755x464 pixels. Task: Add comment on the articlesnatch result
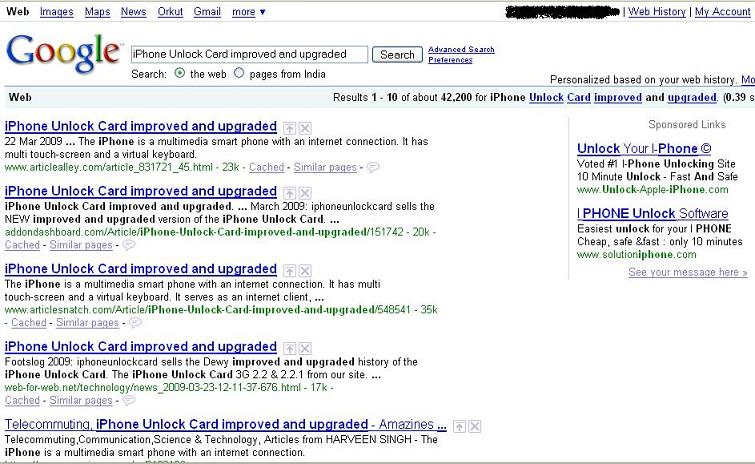[135, 322]
